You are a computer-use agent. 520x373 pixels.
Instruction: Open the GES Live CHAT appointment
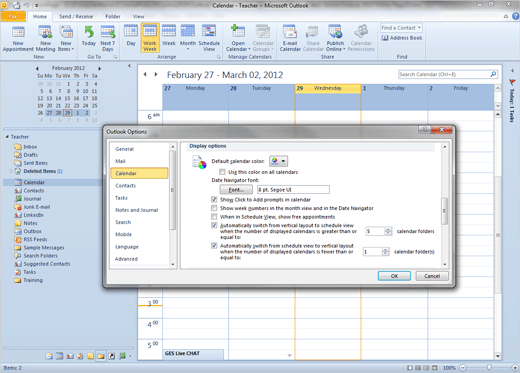point(193,354)
